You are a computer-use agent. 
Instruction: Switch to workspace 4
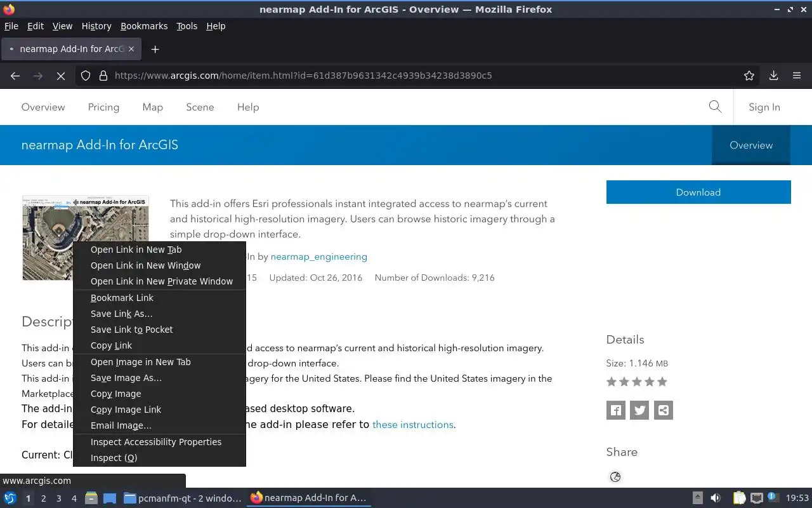pyautogui.click(x=74, y=498)
